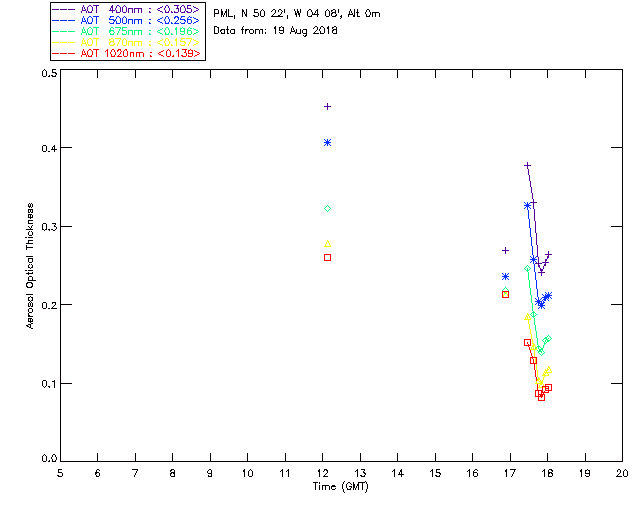Click the red square marker near 12 GMT
Screen dimensions: 640x512
[x=327, y=258]
